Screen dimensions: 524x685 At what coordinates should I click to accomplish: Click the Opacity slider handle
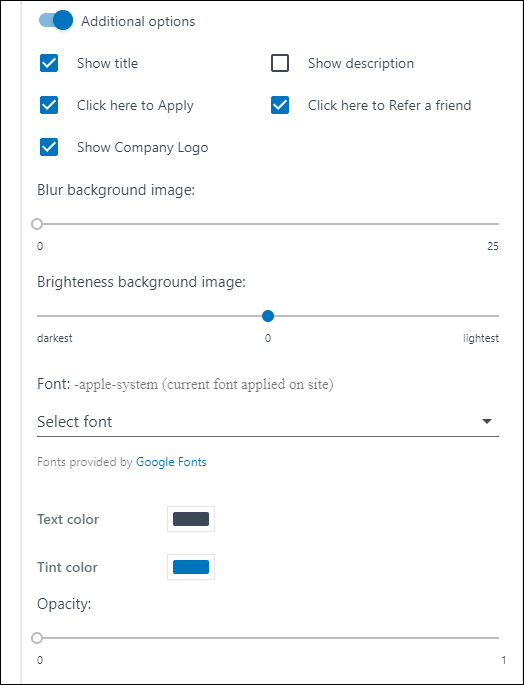(x=37, y=638)
